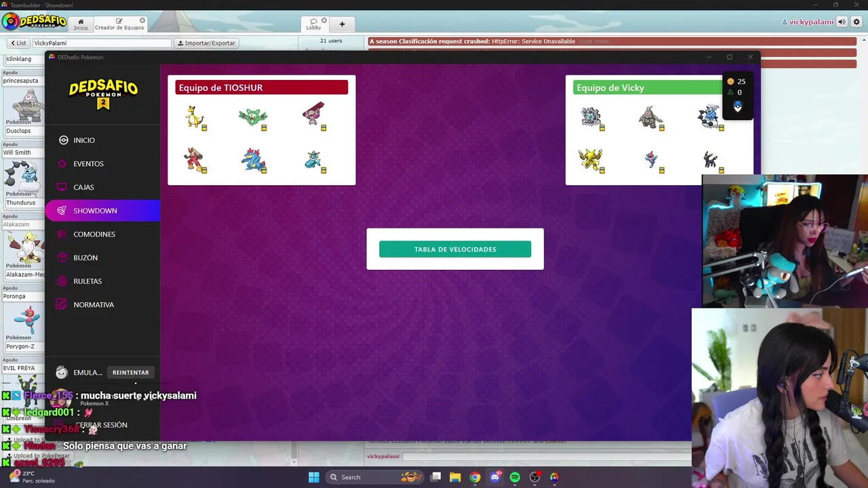Click the emulator avatar icon in sidebar
Viewport: 868px width, 488px height.
62,372
